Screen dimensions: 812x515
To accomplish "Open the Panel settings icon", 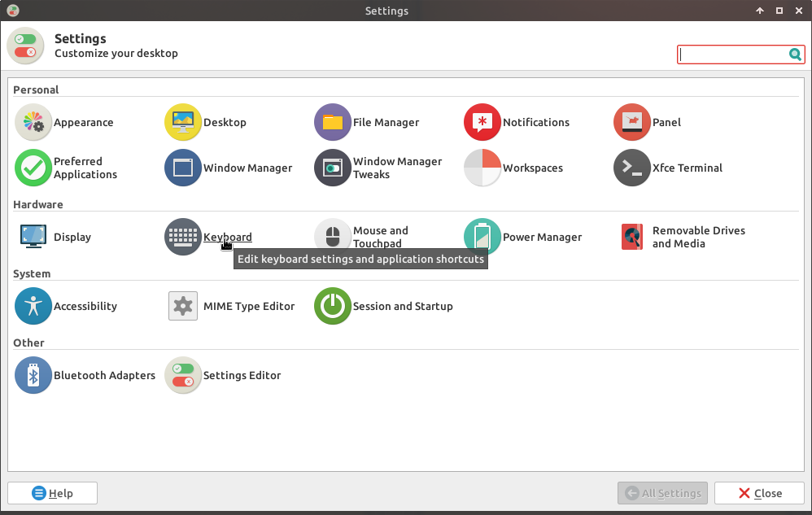I will (632, 122).
